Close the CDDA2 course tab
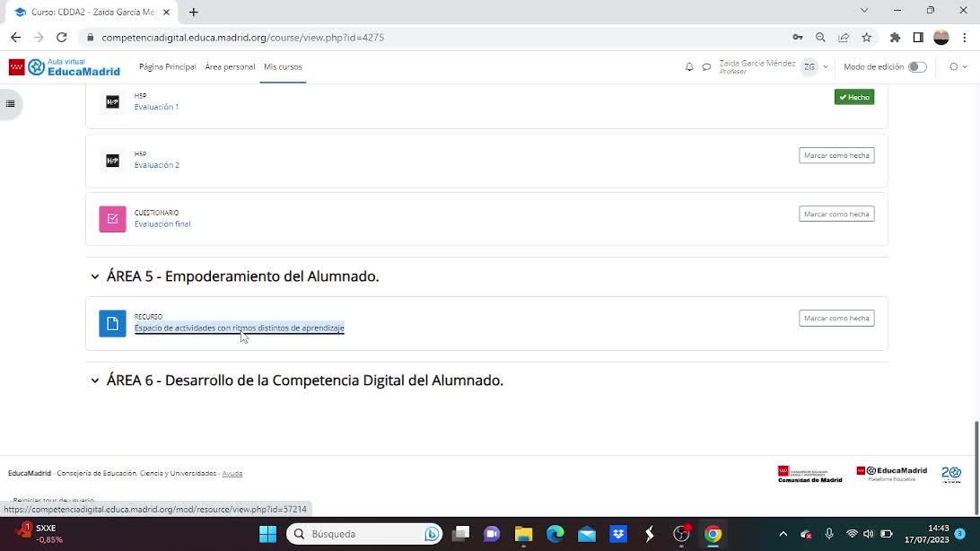The width and height of the screenshot is (980, 551). (166, 12)
